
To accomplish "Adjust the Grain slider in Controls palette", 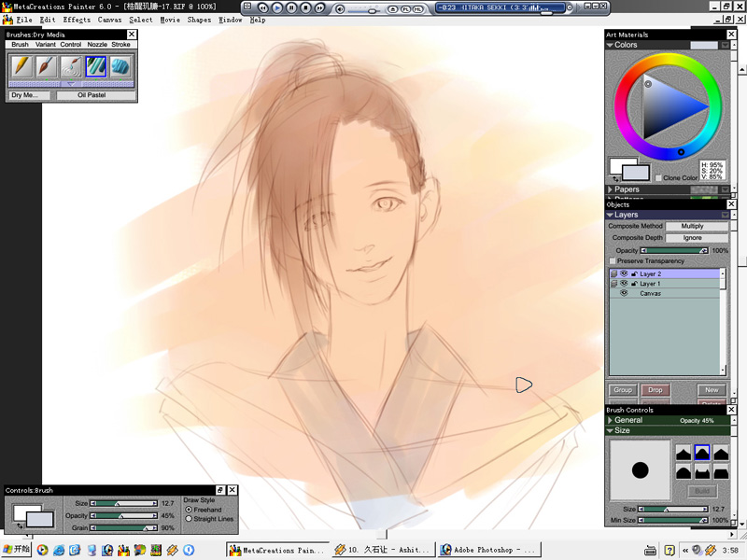I will tap(124, 527).
